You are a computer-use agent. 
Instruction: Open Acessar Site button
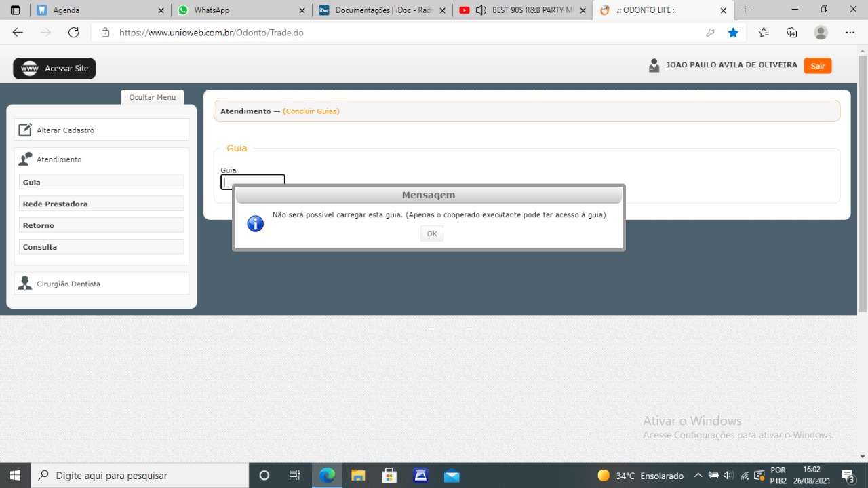(54, 69)
